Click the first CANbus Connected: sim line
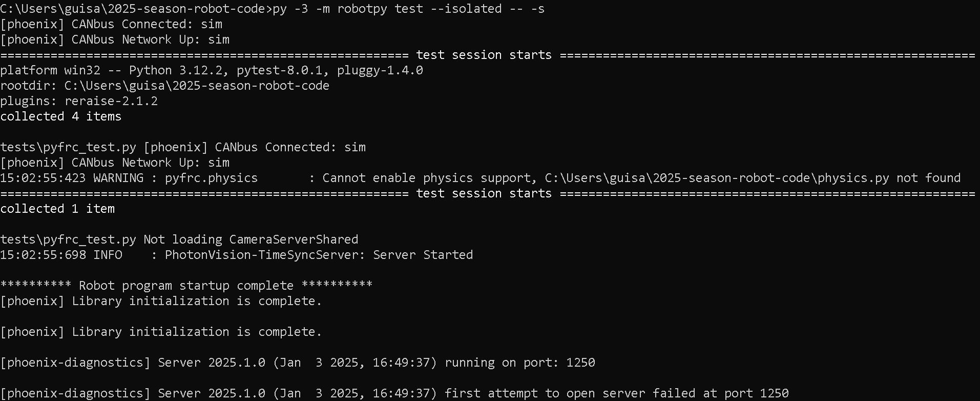This screenshot has height=401, width=980. click(x=111, y=24)
